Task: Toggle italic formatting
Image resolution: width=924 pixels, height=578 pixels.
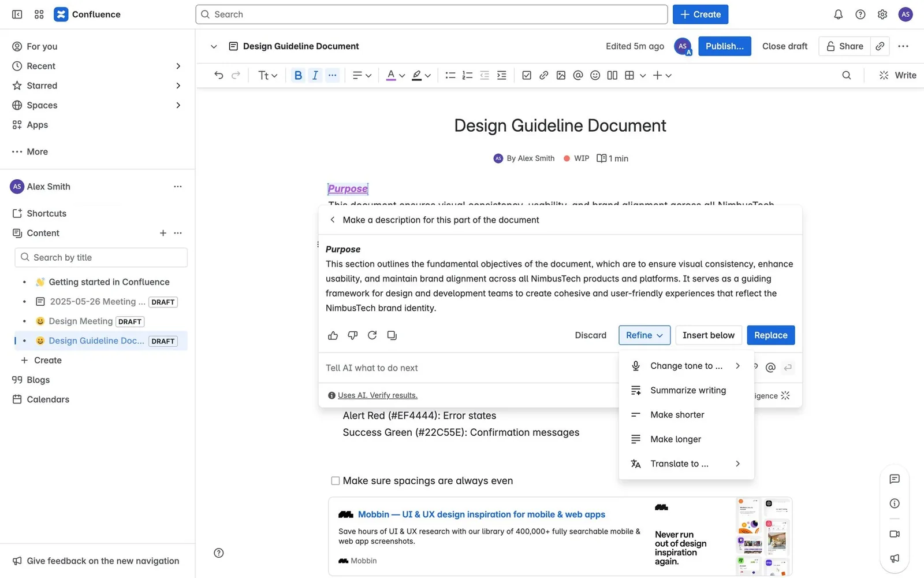Action: tap(315, 75)
